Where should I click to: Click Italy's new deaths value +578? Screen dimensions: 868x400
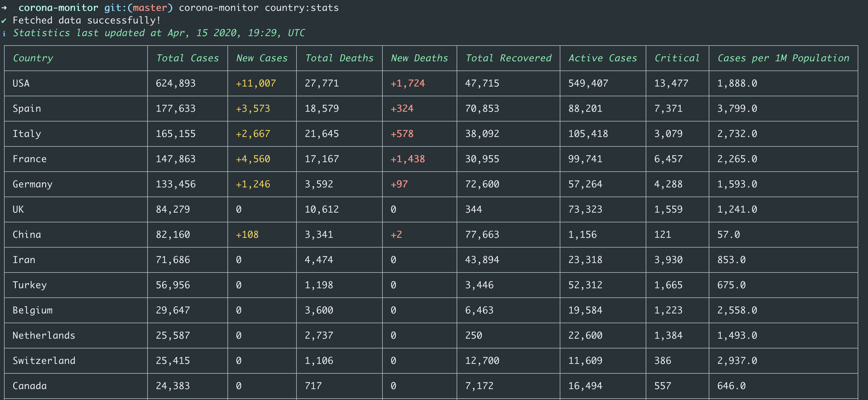(x=402, y=134)
